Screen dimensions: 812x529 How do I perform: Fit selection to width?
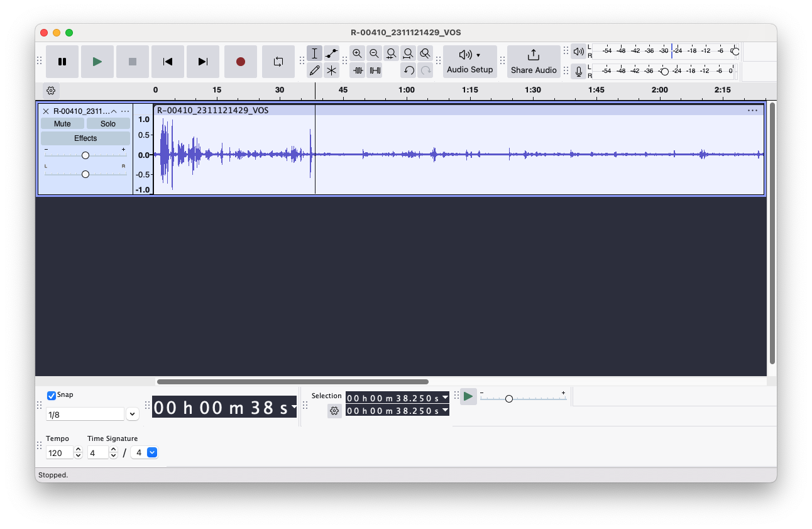click(392, 53)
